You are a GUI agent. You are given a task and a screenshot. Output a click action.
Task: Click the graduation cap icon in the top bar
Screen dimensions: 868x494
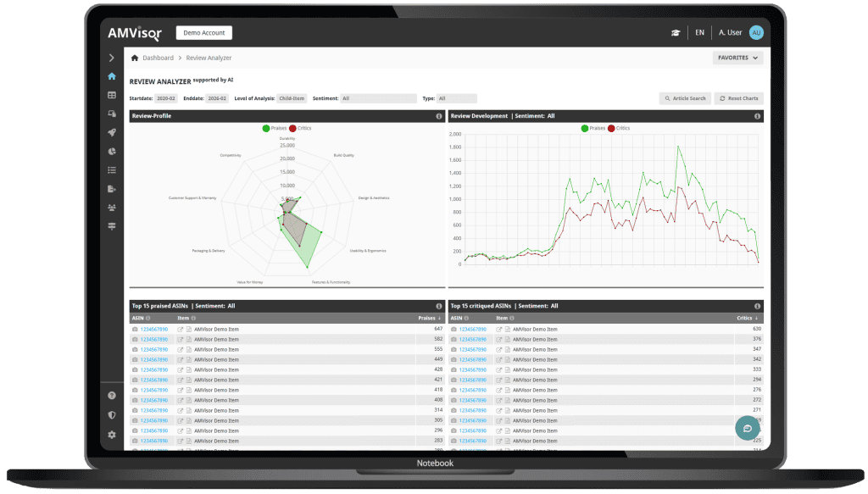click(675, 32)
